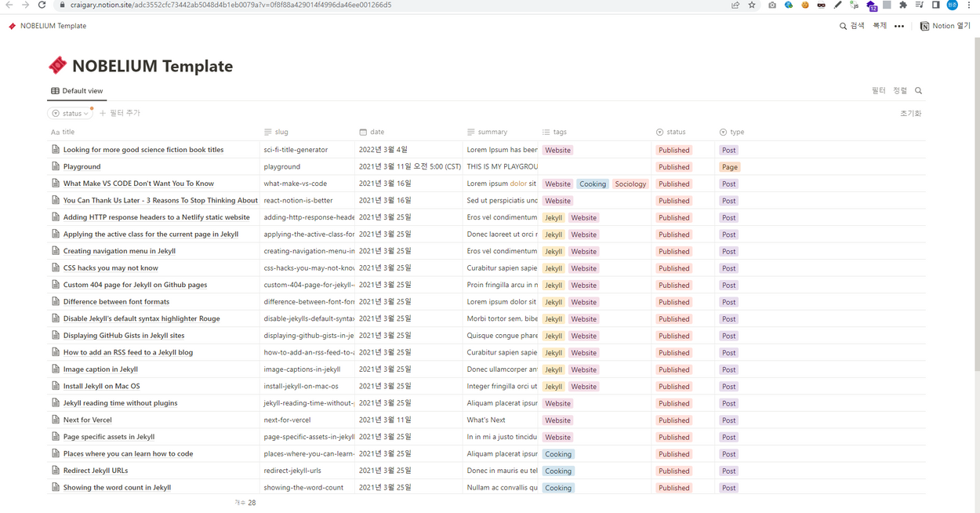Click the browser URL address field
Screen dimensions: 980x513
pyautogui.click(x=392, y=5)
